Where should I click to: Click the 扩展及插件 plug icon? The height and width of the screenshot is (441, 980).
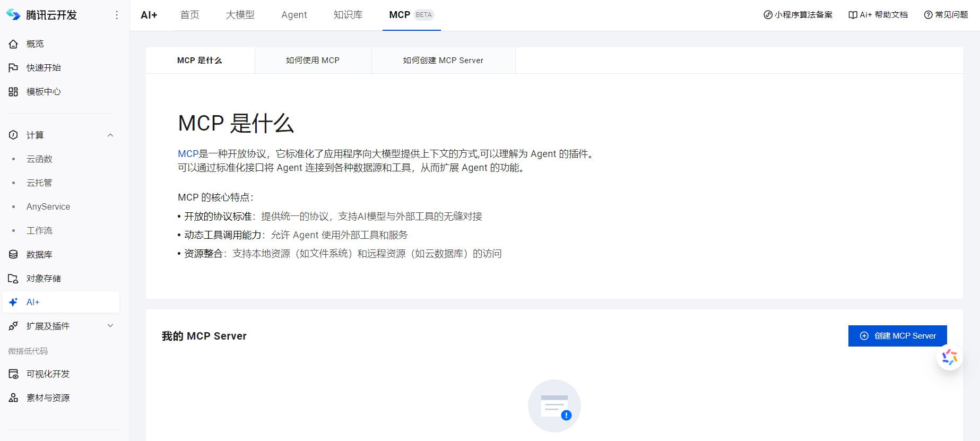[x=13, y=326]
